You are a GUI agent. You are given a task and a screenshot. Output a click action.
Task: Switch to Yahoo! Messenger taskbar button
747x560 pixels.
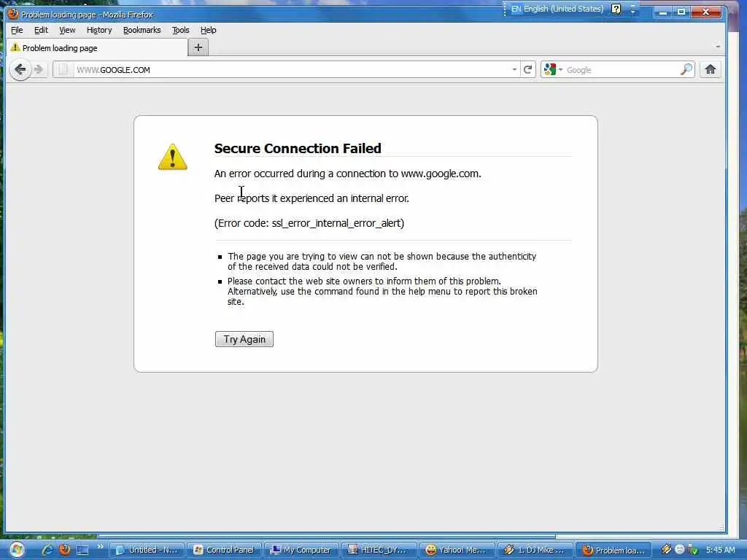(x=457, y=550)
